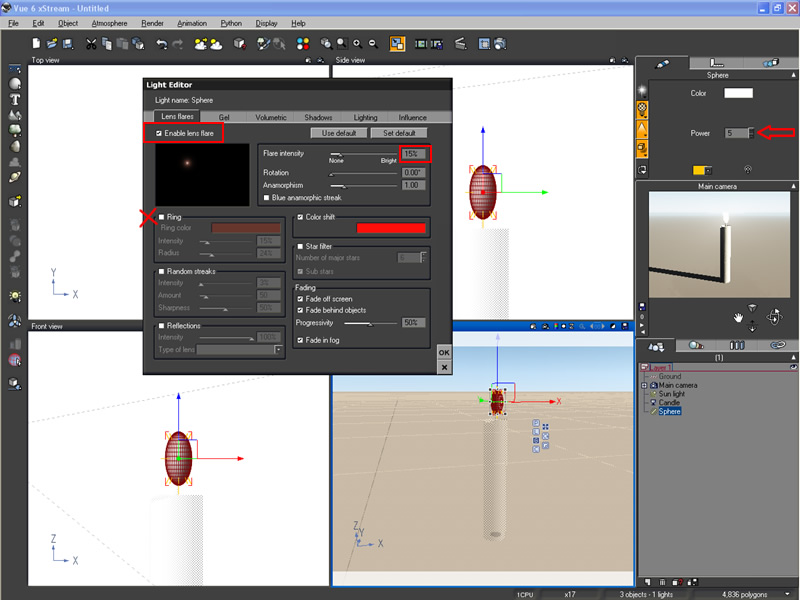Add a plant with the tree icon
This screenshot has height=600, width=800.
[x=15, y=130]
